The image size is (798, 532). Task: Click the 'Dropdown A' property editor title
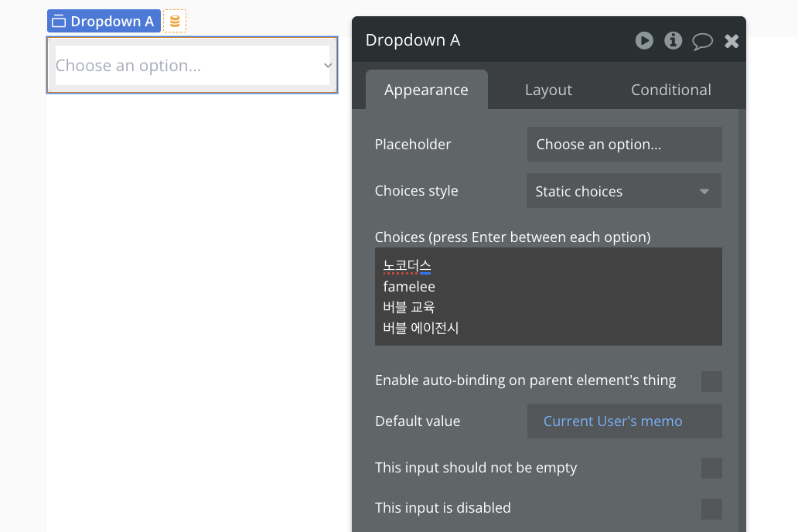pos(413,40)
